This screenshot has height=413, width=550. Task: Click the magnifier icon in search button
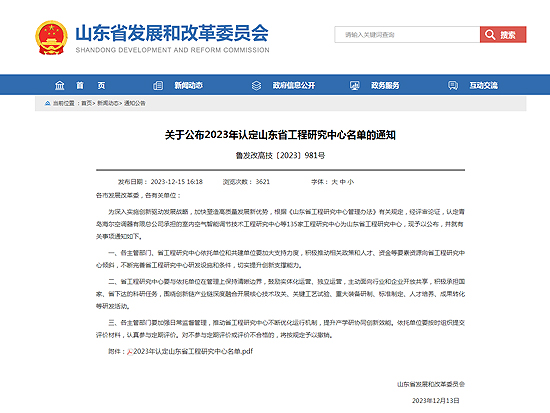490,35
